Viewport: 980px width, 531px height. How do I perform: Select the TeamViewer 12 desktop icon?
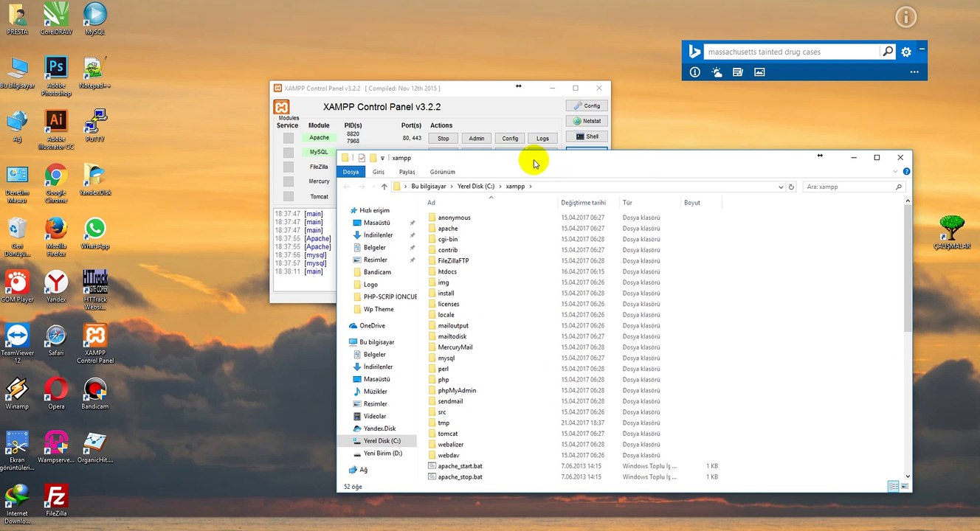point(17,344)
